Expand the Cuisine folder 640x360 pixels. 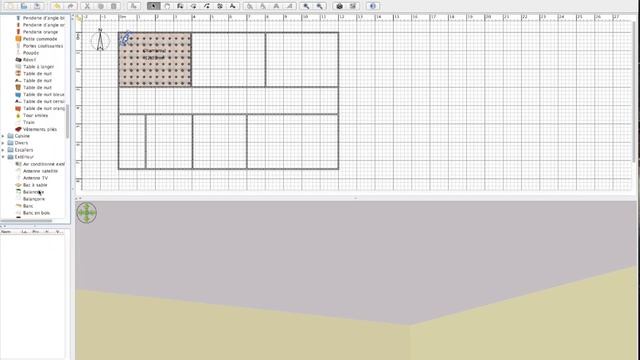3,136
